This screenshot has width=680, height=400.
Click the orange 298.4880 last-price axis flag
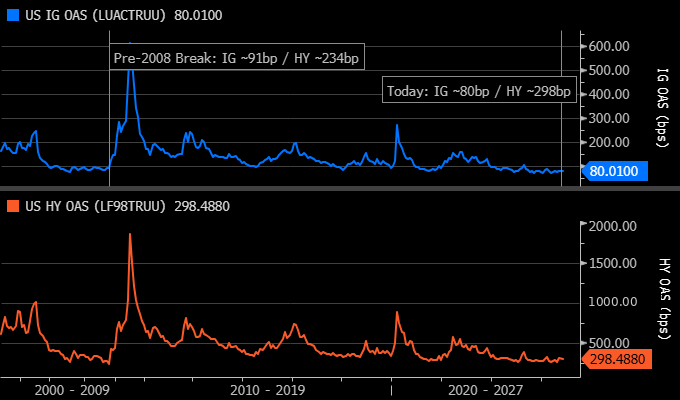pyautogui.click(x=617, y=359)
